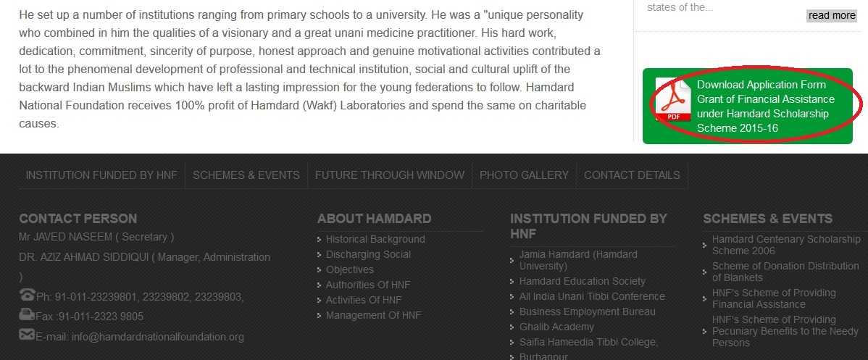The width and height of the screenshot is (868, 360).
Task: Go to PHOTO GALLERY in navigation bar
Action: [x=524, y=175]
